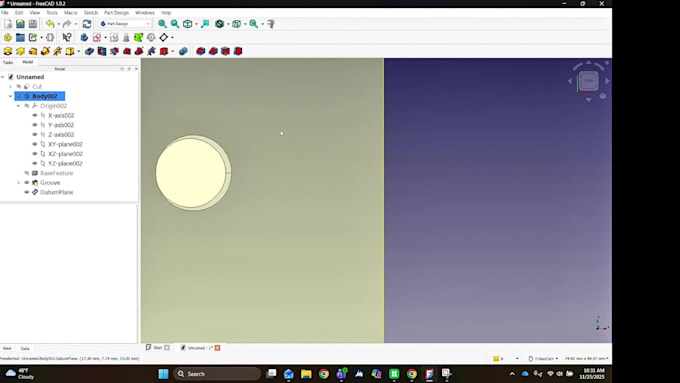The height and width of the screenshot is (383, 680).
Task: Open the datum tools dropdown arrow
Action: pyautogui.click(x=172, y=38)
